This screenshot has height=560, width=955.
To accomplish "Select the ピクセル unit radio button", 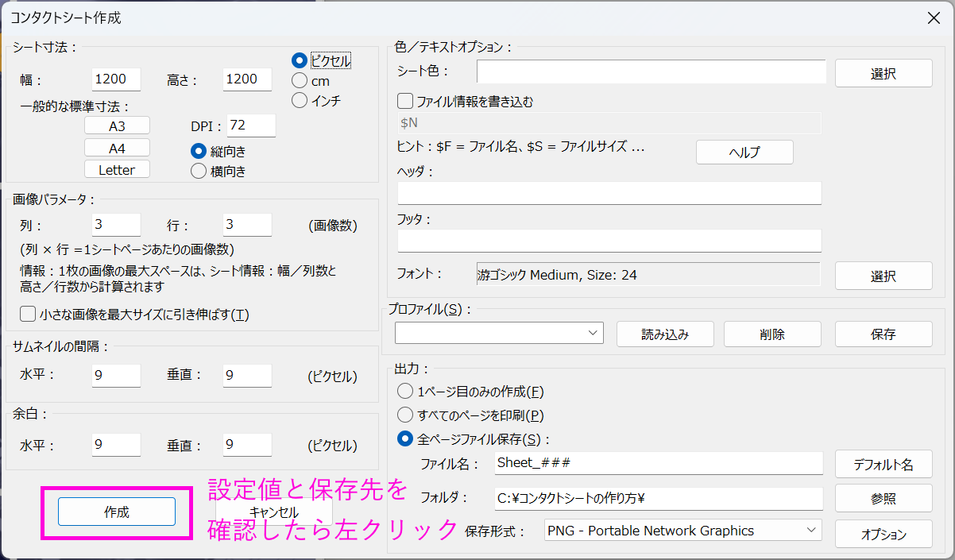I will click(300, 60).
